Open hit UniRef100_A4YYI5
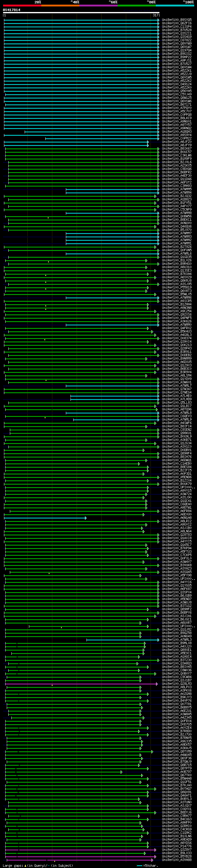The width and height of the screenshot is (197, 868). 177,542
